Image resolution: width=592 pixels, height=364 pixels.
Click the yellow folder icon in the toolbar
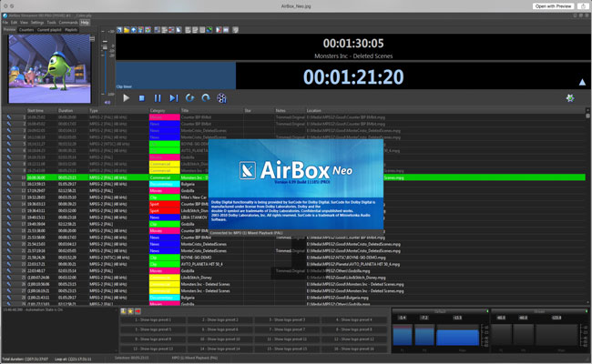(127, 30)
